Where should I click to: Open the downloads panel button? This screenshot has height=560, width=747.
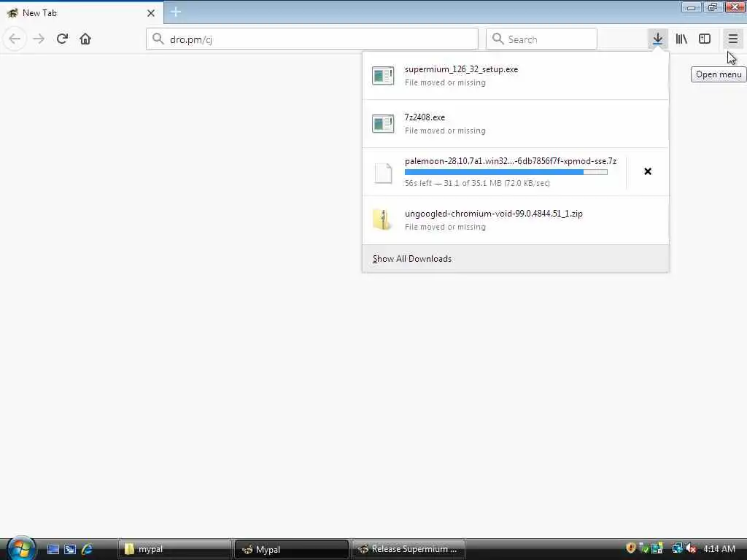pos(657,39)
